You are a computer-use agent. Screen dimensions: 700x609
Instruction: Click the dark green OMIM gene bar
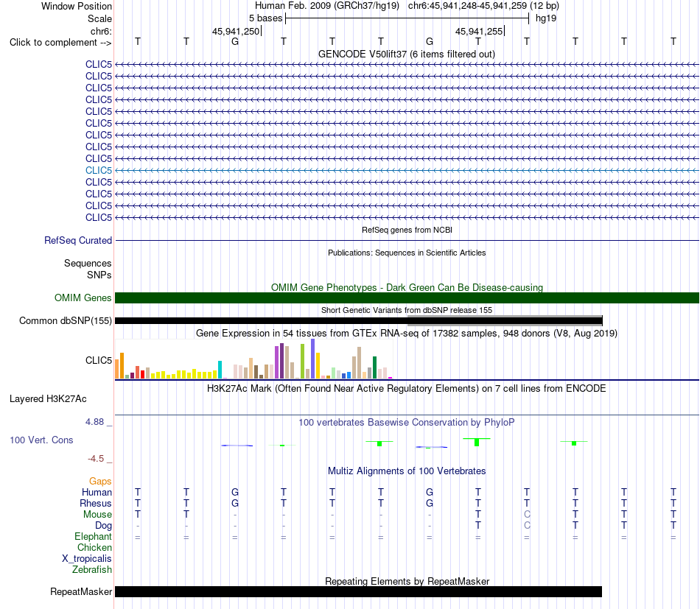[407, 298]
